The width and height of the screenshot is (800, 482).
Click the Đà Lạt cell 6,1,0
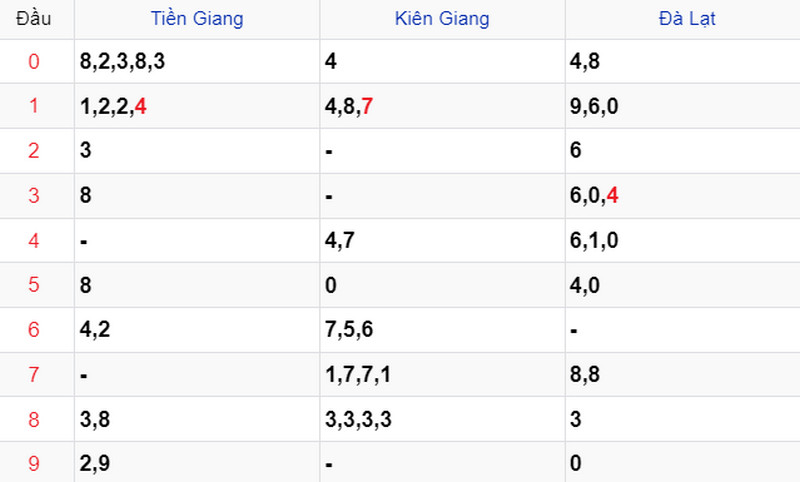pos(683,240)
